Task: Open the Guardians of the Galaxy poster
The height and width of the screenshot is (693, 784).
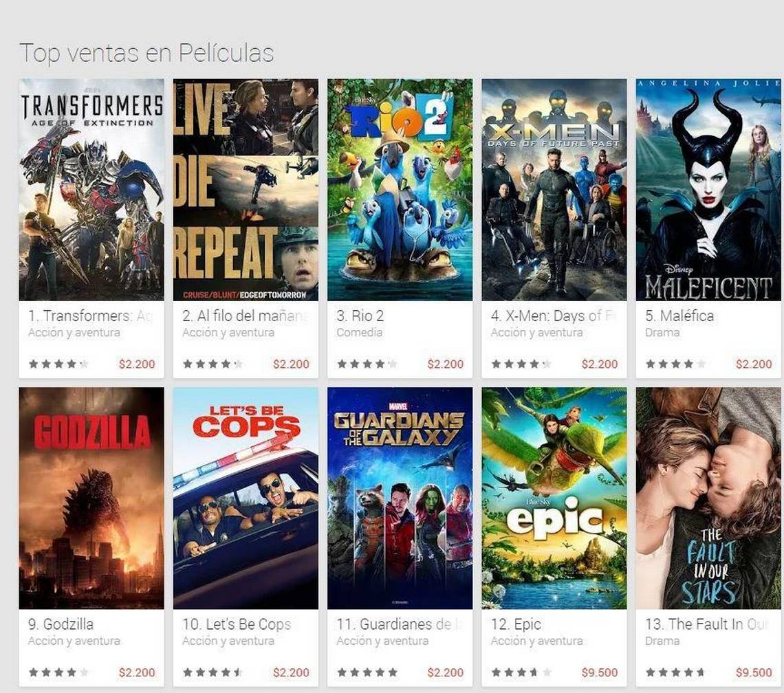Action: 400,498
